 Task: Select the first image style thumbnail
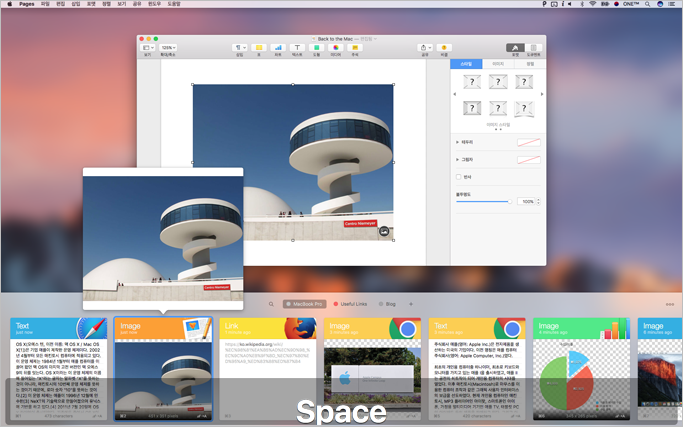[x=472, y=82]
